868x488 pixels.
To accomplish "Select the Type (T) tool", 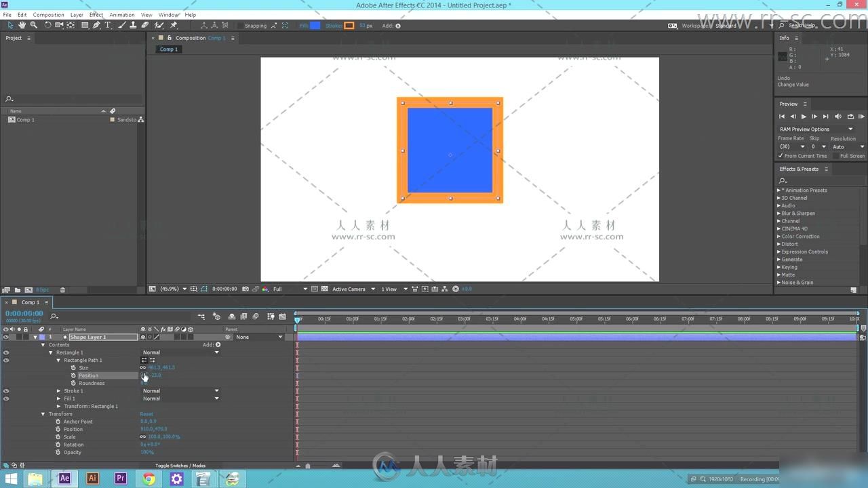I will pos(107,25).
